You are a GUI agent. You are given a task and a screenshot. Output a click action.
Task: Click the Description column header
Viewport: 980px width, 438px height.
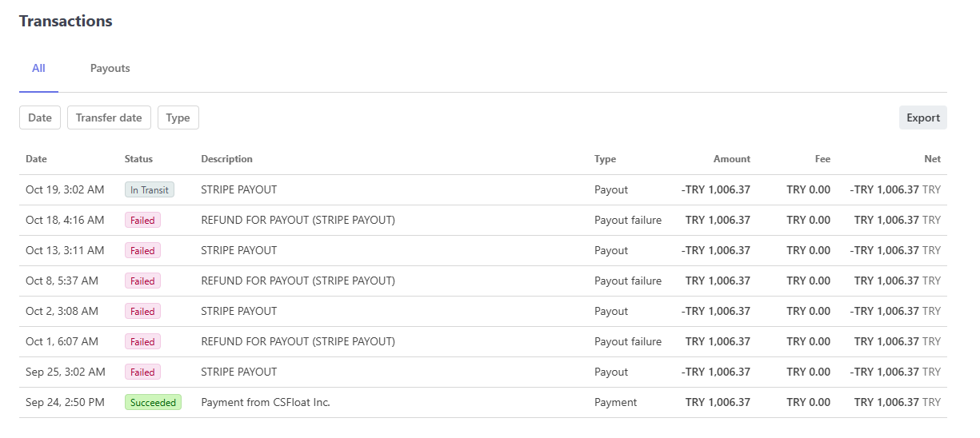(x=226, y=159)
